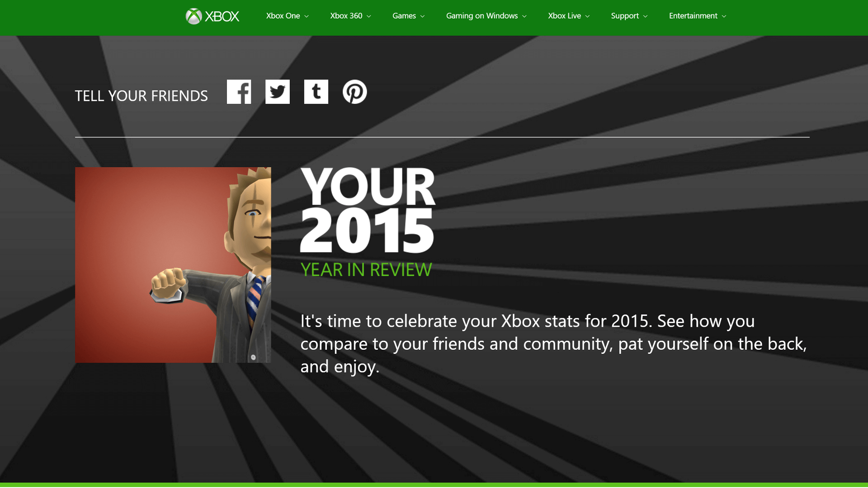
Task: Click the green progress bar at page bottom
Action: tap(434, 483)
